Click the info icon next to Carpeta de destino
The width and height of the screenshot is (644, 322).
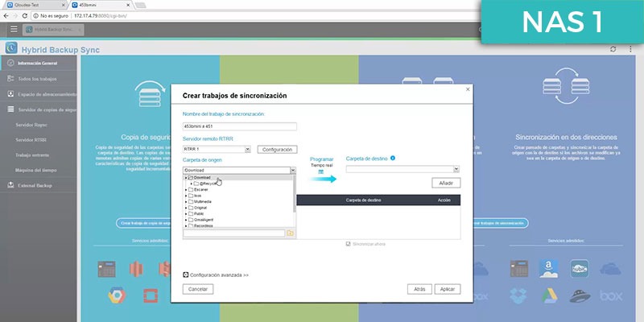pos(393,158)
